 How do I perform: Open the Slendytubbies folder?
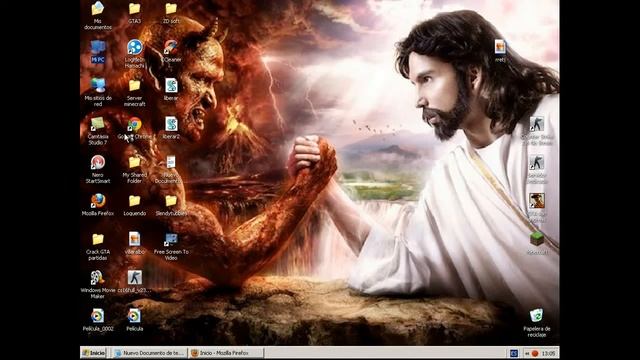[171, 205]
